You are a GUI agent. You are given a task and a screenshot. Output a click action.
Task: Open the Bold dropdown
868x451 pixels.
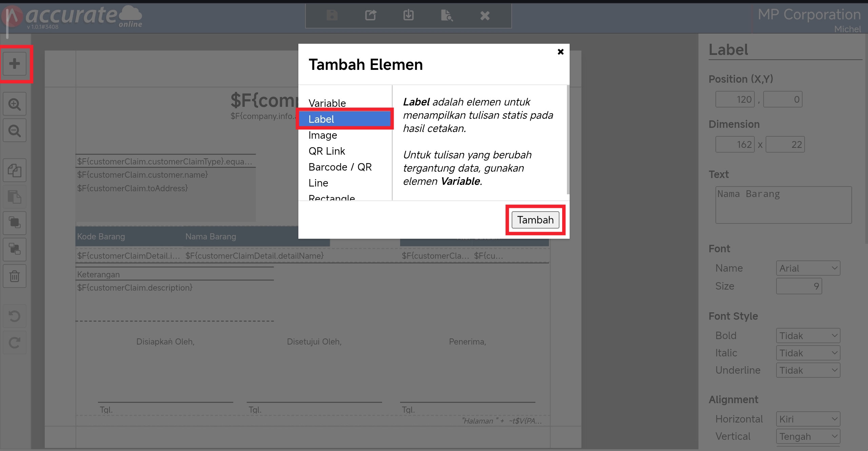coord(808,336)
